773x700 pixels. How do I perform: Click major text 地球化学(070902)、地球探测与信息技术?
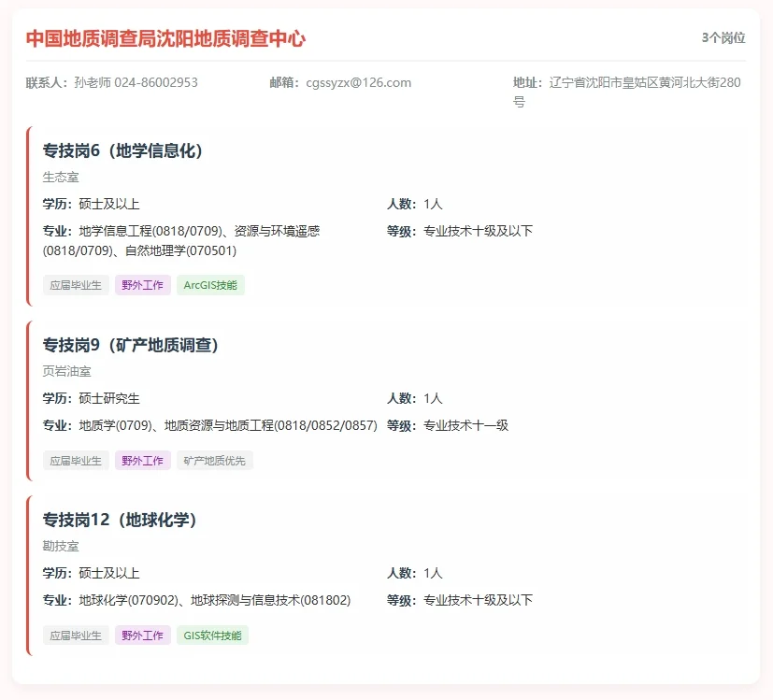[x=190, y=600]
